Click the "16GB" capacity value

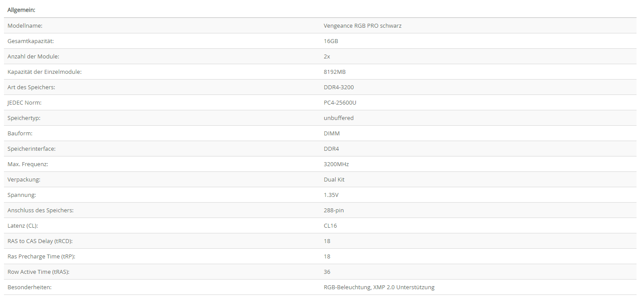click(x=331, y=41)
